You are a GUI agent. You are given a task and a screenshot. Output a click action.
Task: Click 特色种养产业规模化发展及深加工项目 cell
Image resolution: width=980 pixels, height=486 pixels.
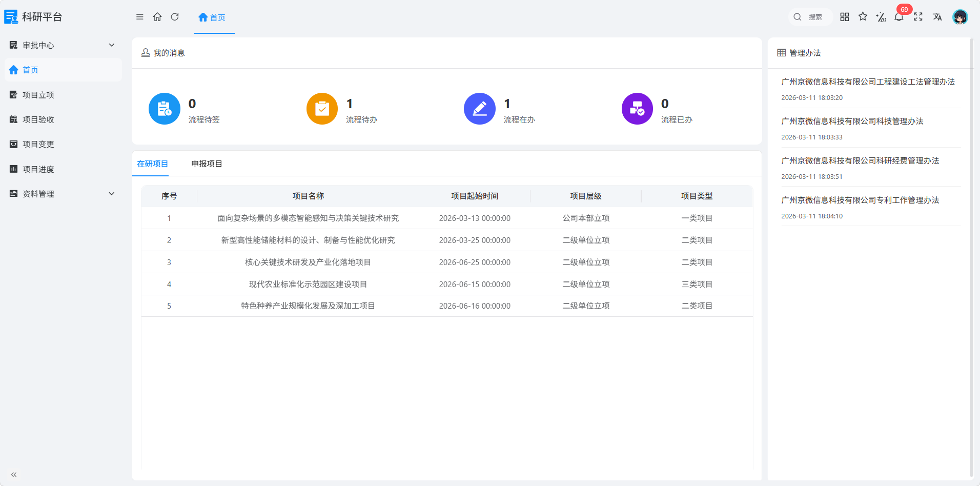click(308, 306)
